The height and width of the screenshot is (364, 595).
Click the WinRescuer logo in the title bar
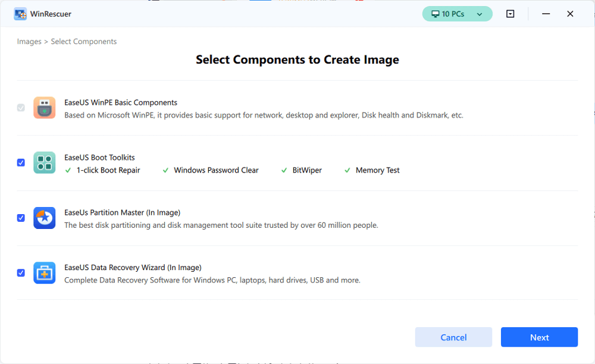[x=20, y=13]
